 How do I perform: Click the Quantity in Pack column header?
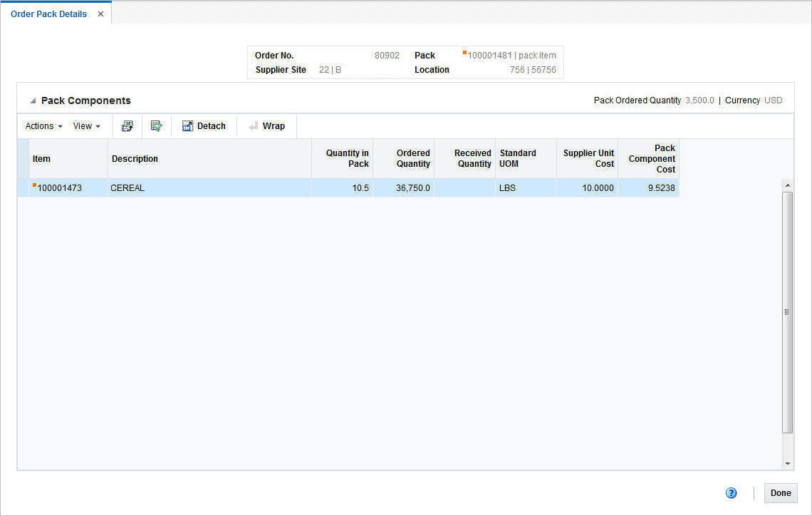click(343, 158)
